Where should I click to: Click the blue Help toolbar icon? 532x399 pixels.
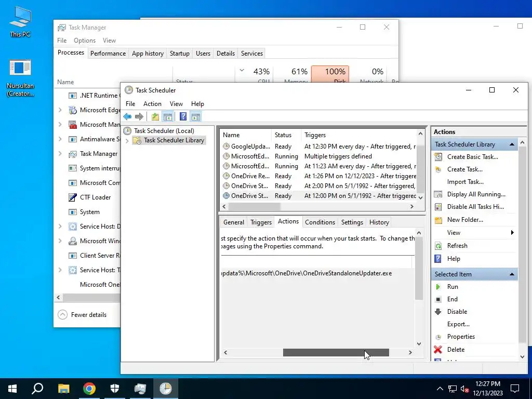(x=183, y=117)
